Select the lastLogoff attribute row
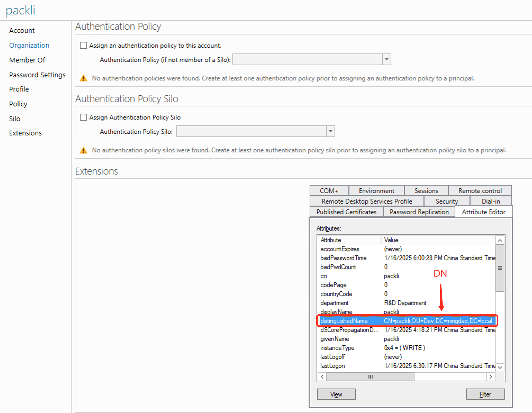This screenshot has height=413, width=532. [407, 357]
